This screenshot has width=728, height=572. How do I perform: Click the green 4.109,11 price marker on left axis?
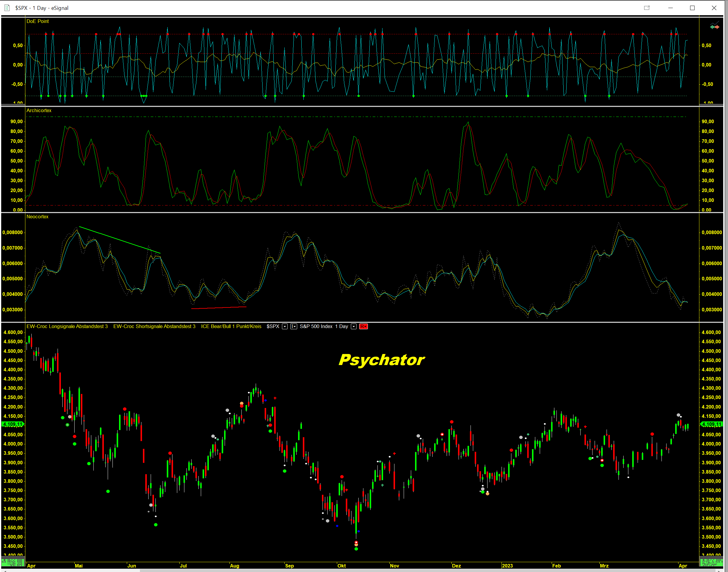coord(13,424)
